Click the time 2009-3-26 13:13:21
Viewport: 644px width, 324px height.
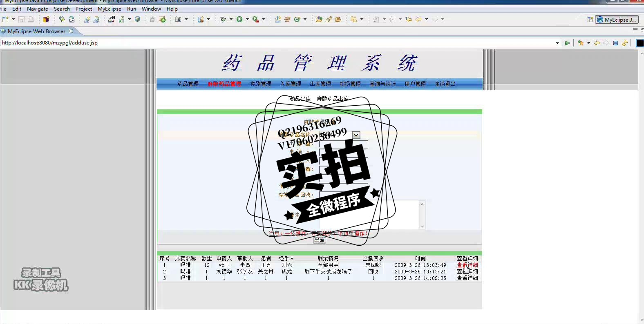[x=420, y=271]
